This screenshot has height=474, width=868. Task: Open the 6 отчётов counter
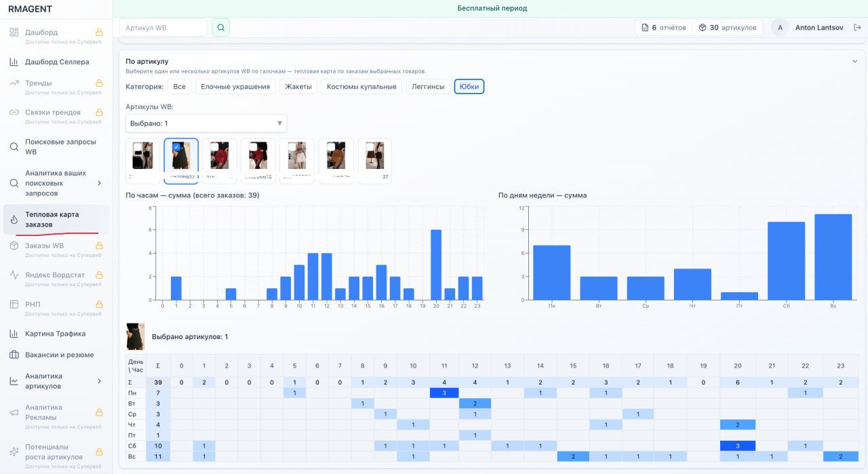pyautogui.click(x=664, y=28)
